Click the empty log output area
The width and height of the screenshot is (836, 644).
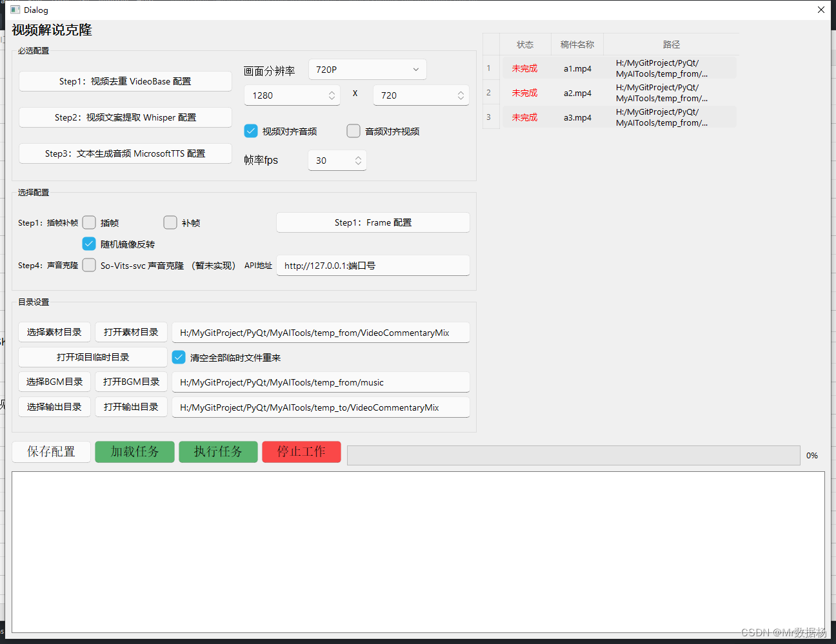tap(418, 552)
